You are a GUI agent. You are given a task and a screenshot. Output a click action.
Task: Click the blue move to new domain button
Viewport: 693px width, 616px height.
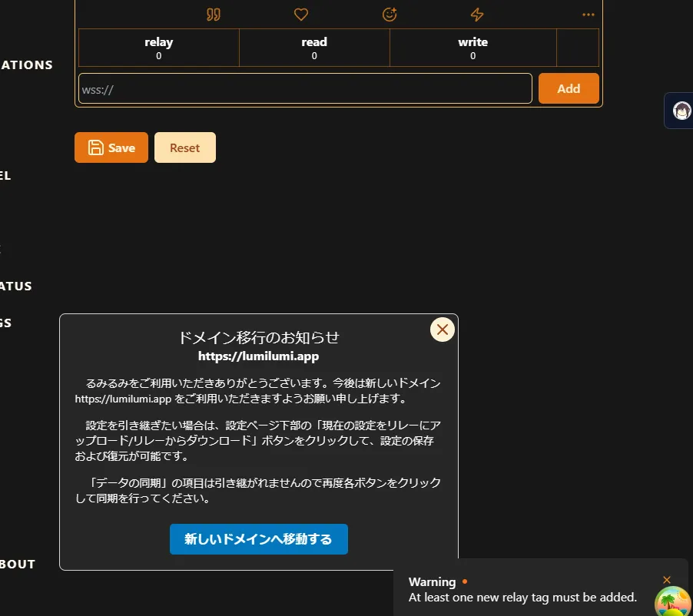tap(259, 539)
